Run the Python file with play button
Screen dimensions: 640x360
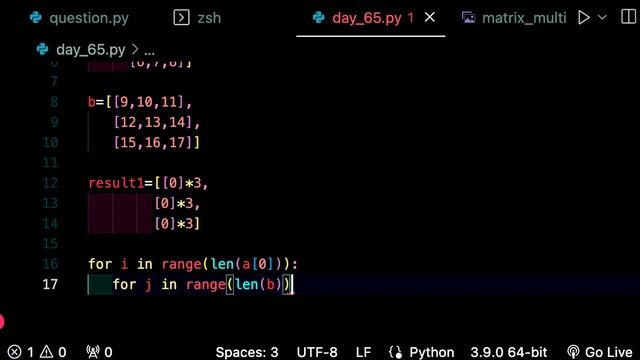click(x=584, y=18)
